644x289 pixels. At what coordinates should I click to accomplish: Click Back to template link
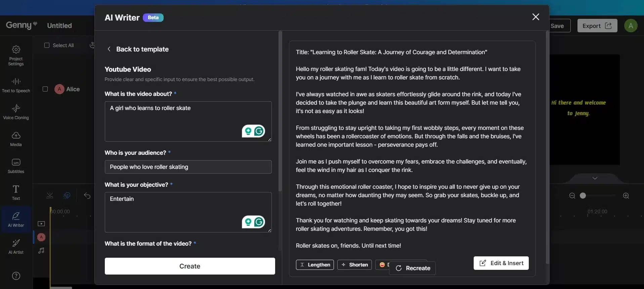click(142, 49)
